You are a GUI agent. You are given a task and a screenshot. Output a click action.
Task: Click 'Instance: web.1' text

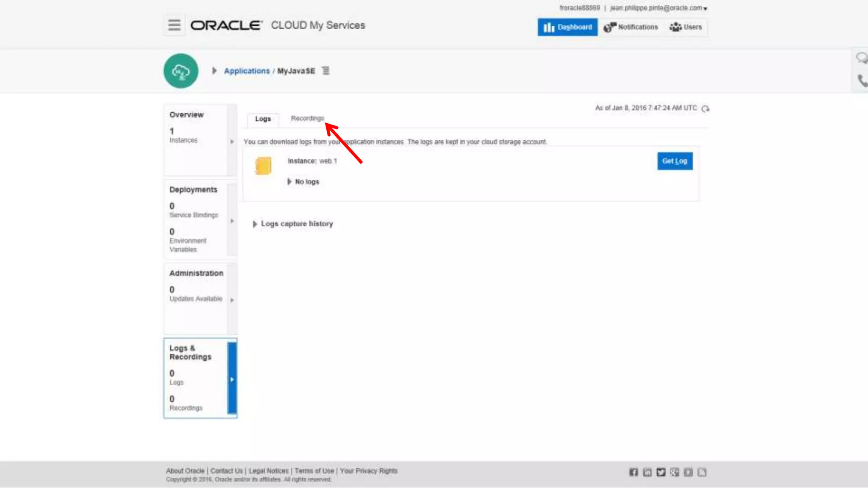pyautogui.click(x=312, y=161)
